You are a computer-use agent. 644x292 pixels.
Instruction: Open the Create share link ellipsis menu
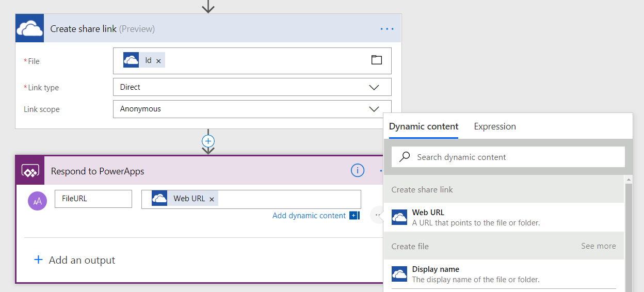pos(387,29)
